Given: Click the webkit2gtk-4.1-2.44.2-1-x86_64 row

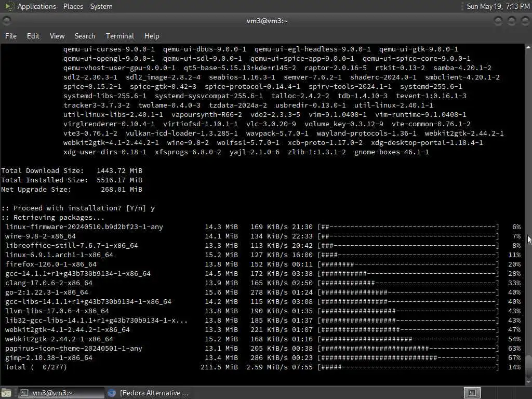Looking at the screenshot, I should pos(262,329).
